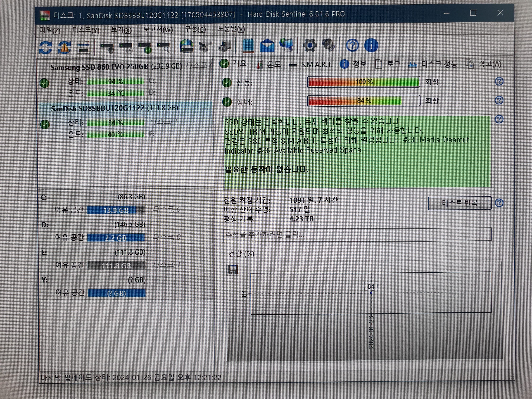
Task: Click the floppy save icon above health graph
Action: click(x=233, y=270)
